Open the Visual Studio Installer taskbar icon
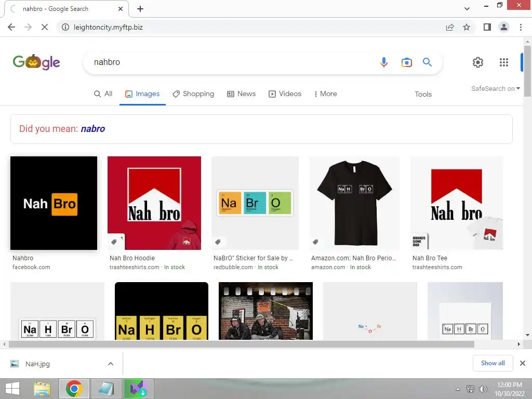Screen dimensions: 532x399 [138, 389]
